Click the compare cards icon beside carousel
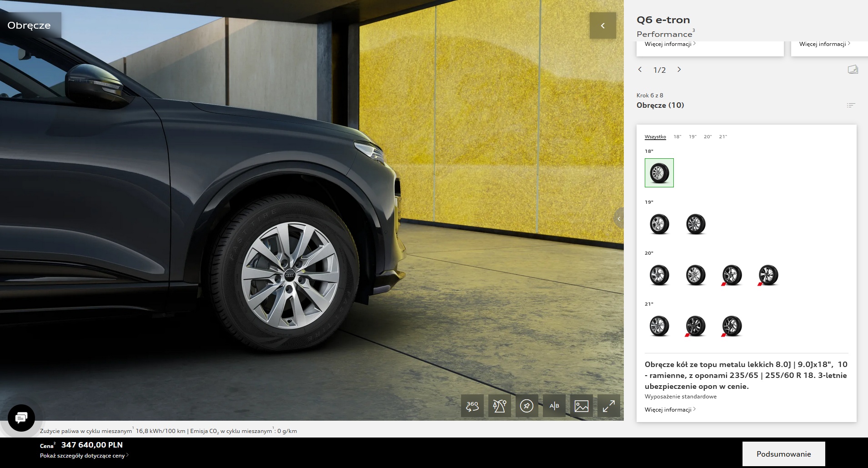868x468 pixels. tap(853, 70)
